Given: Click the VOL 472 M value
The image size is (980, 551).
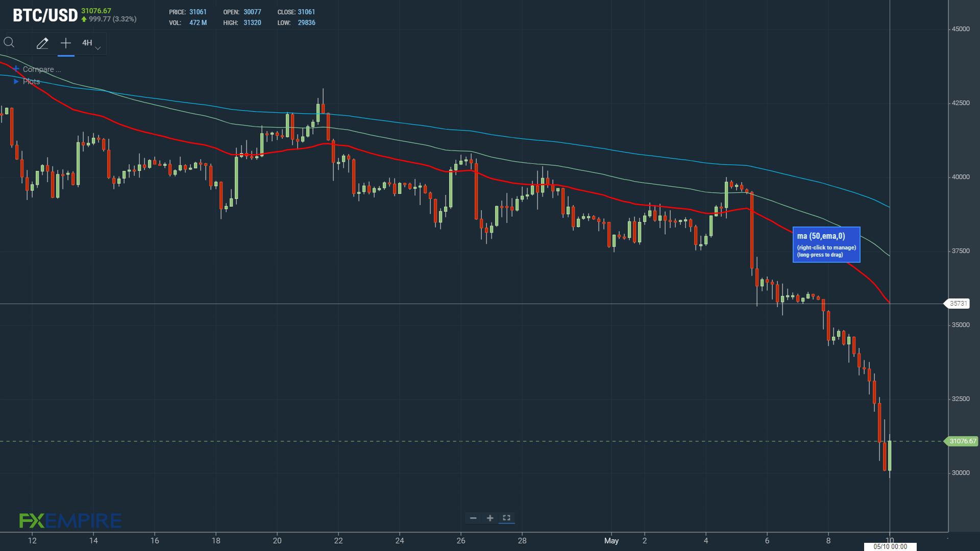Looking at the screenshot, I should [198, 23].
